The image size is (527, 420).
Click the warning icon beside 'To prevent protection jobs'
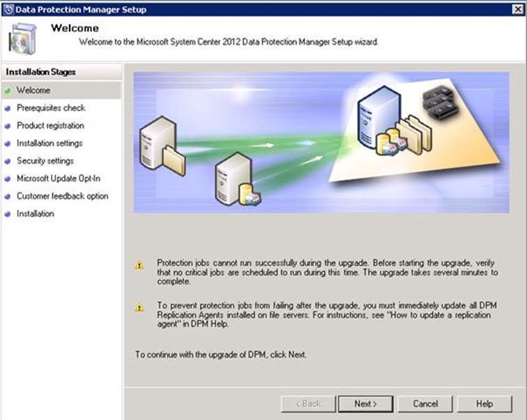(x=139, y=307)
